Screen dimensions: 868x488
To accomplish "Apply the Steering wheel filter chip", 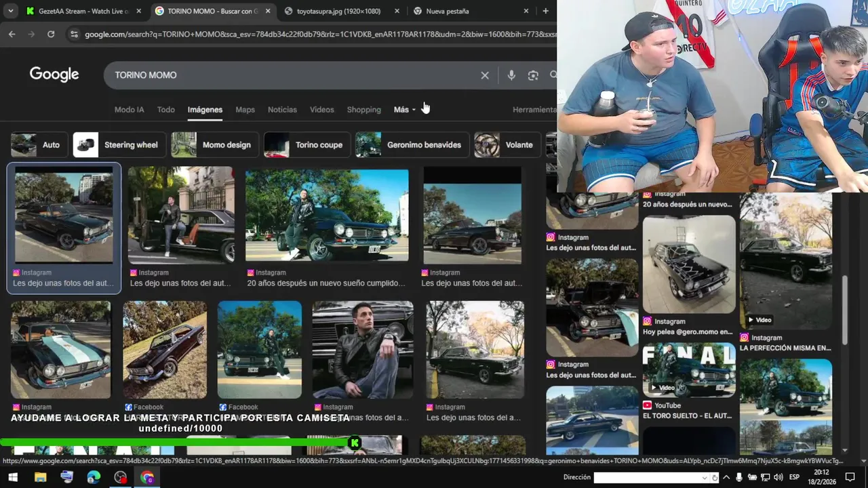I will 119,144.
